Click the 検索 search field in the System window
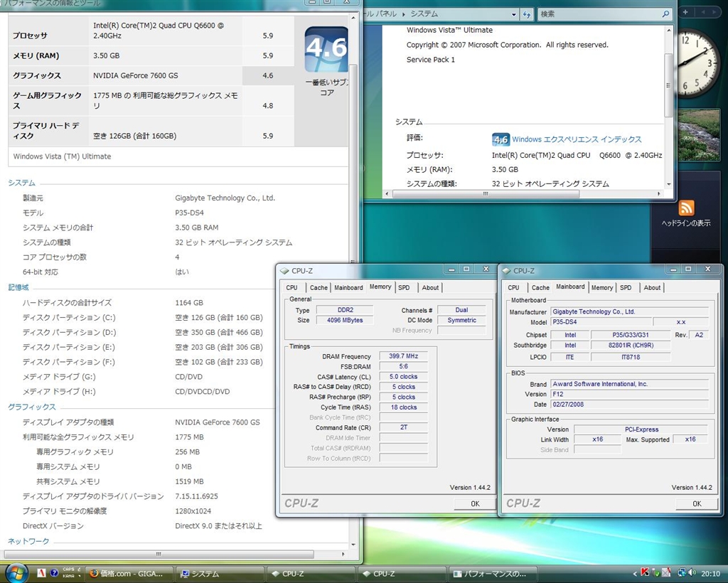Viewport: 728px width, 583px height. pos(597,14)
